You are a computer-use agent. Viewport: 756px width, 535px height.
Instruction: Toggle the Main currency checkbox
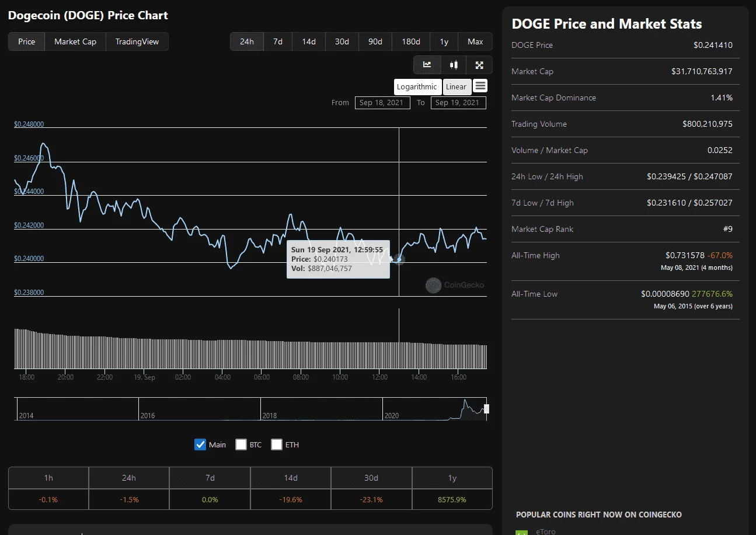[x=200, y=444]
